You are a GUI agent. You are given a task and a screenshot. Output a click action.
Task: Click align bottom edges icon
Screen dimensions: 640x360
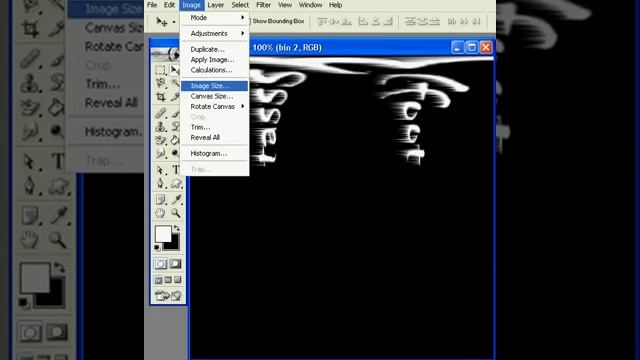[x=346, y=21]
